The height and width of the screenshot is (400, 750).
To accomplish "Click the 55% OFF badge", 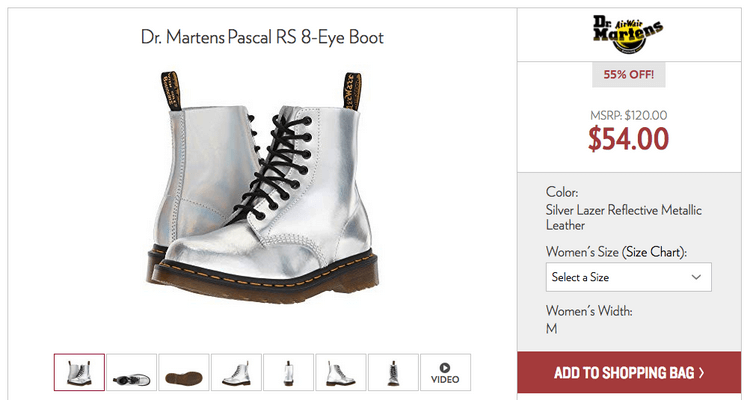I will (629, 75).
